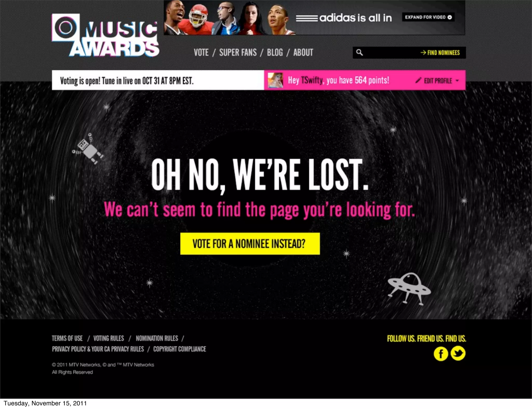This screenshot has width=532, height=409.
Task: Click the arrow icon before Find Nominees
Action: click(x=423, y=52)
